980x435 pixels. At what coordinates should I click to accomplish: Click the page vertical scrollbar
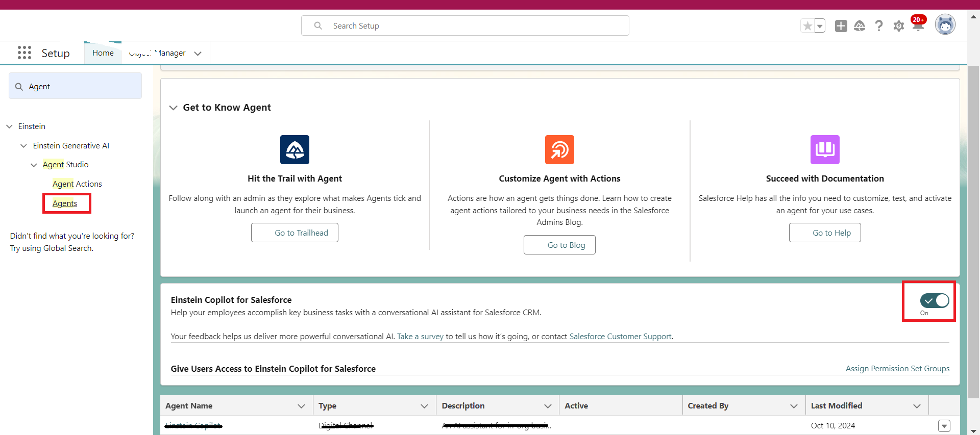[x=974, y=232]
